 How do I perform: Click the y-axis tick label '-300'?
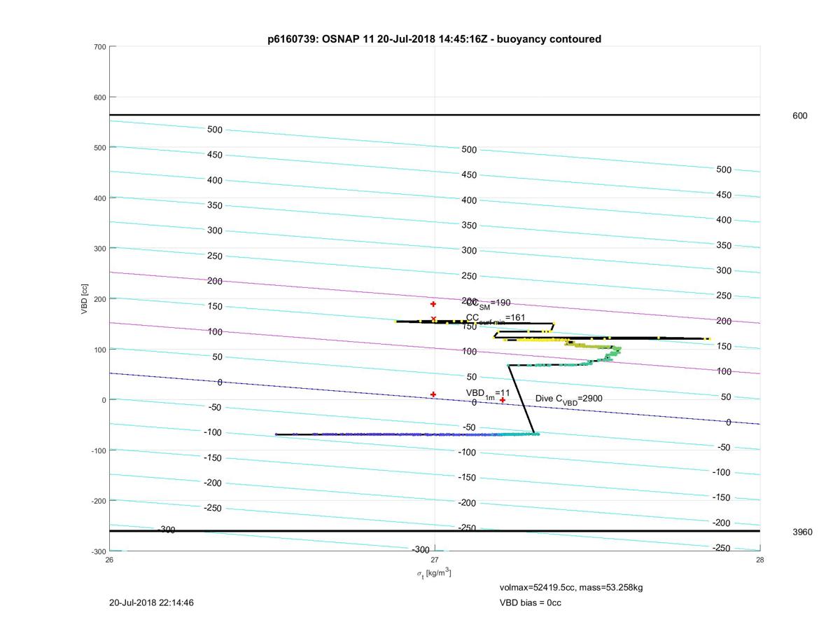pos(98,551)
